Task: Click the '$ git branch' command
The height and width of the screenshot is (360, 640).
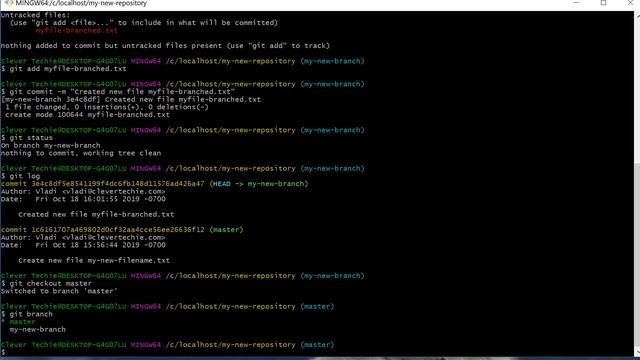Action: tap(27, 314)
